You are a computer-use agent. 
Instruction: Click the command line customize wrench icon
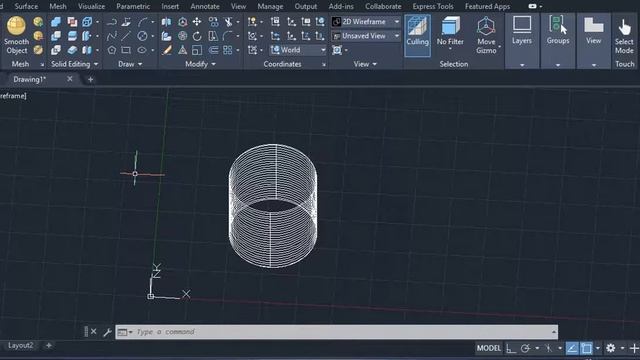click(x=107, y=332)
